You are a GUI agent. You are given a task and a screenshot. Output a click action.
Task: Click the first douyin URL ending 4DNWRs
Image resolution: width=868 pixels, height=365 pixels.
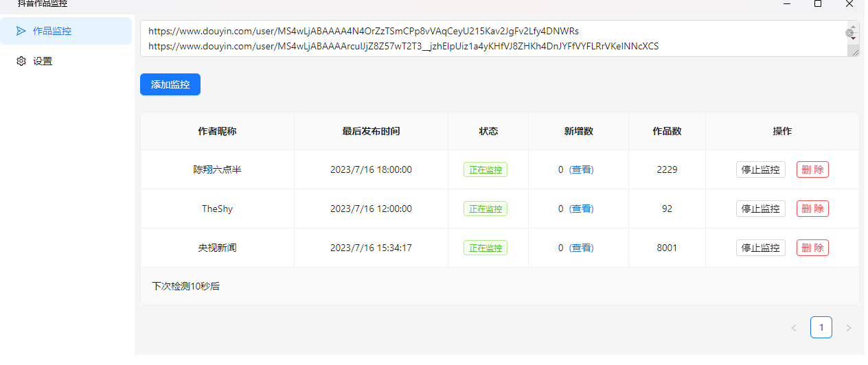364,31
